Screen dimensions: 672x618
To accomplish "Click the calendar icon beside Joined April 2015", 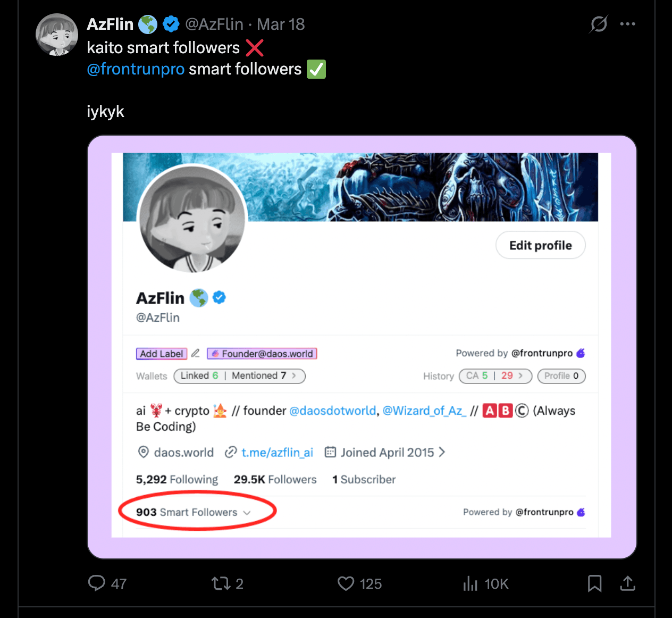I will pyautogui.click(x=330, y=452).
